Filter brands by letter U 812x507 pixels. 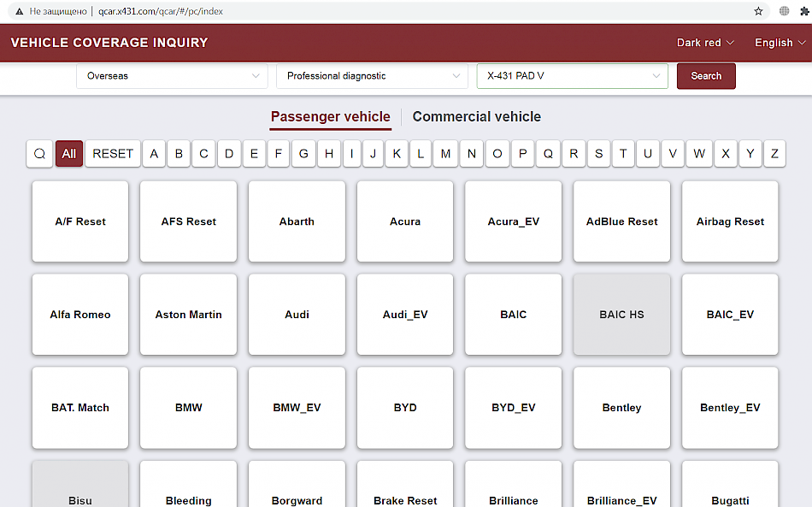648,154
